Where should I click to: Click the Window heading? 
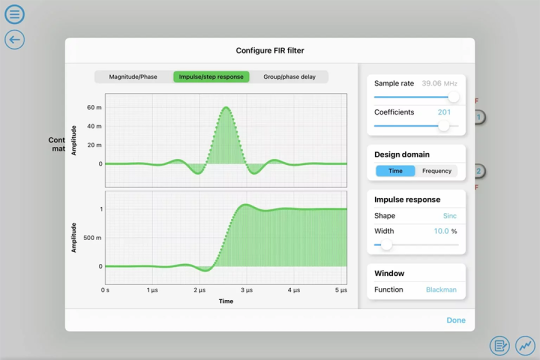(389, 273)
